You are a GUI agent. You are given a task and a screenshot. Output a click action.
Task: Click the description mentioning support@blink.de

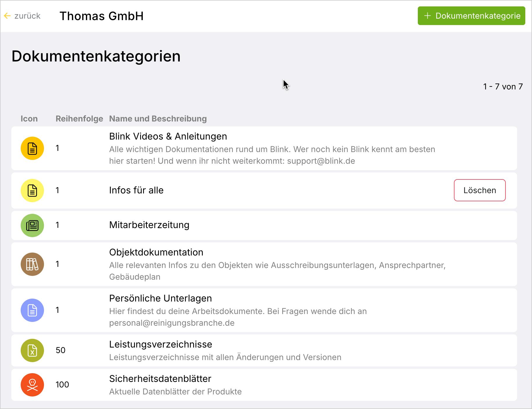(x=272, y=155)
